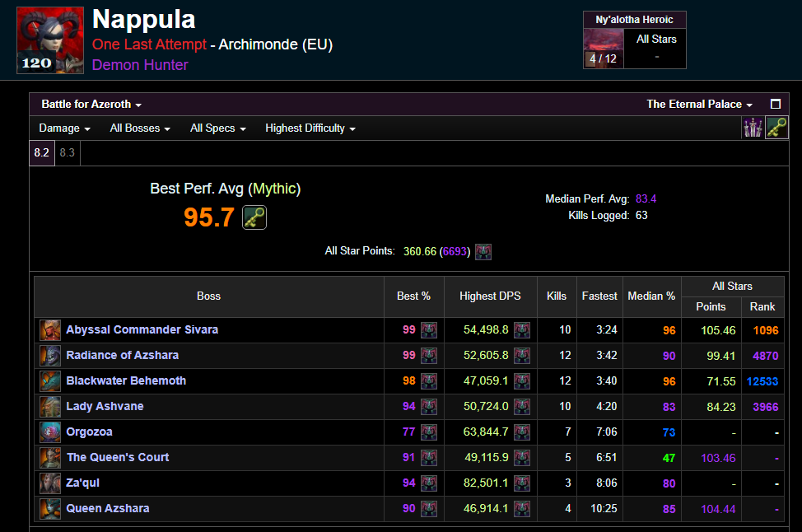This screenshot has height=532, width=802.
Task: Click spec icon next to 52,605.8 DPS
Action: pos(522,356)
